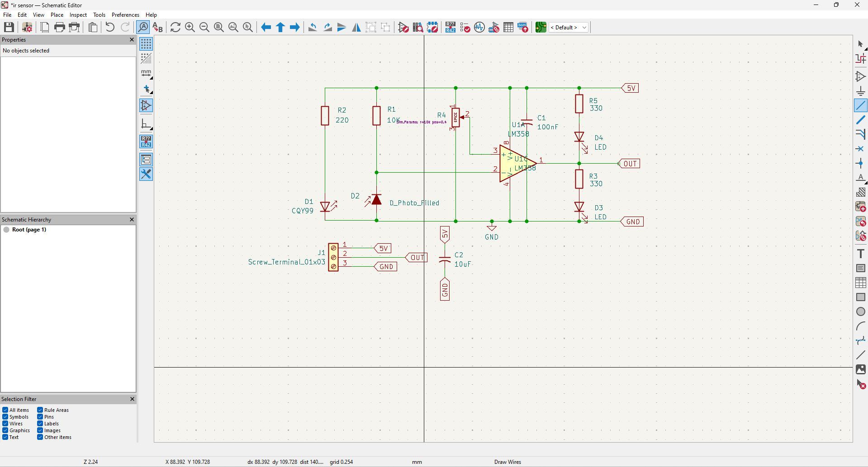Screen dimensions: 868x467
Task: Select the Add Image tool
Action: [x=861, y=369]
